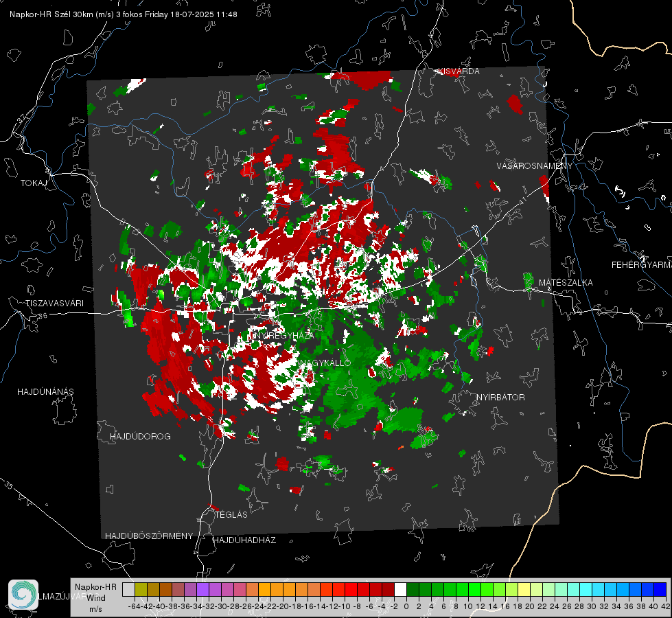Click the Napkor-HR legend title
The height and width of the screenshot is (618, 672).
coord(95,587)
